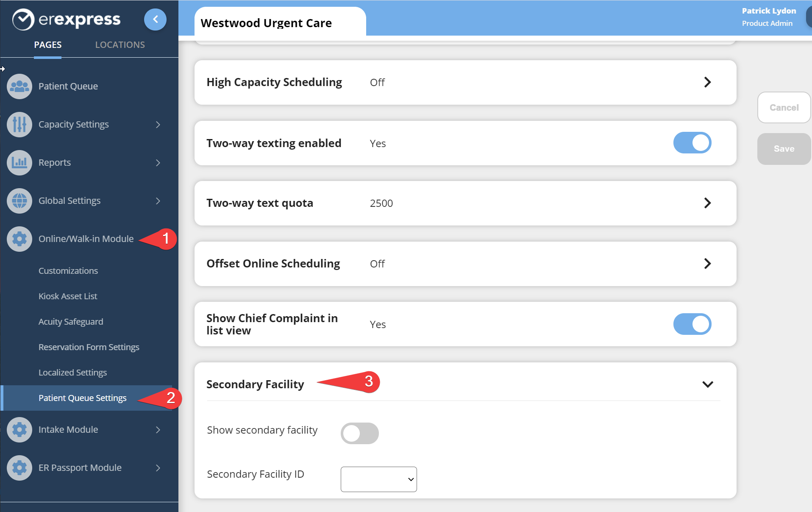
Task: Click the Patient Queue people icon
Action: pyautogui.click(x=19, y=86)
